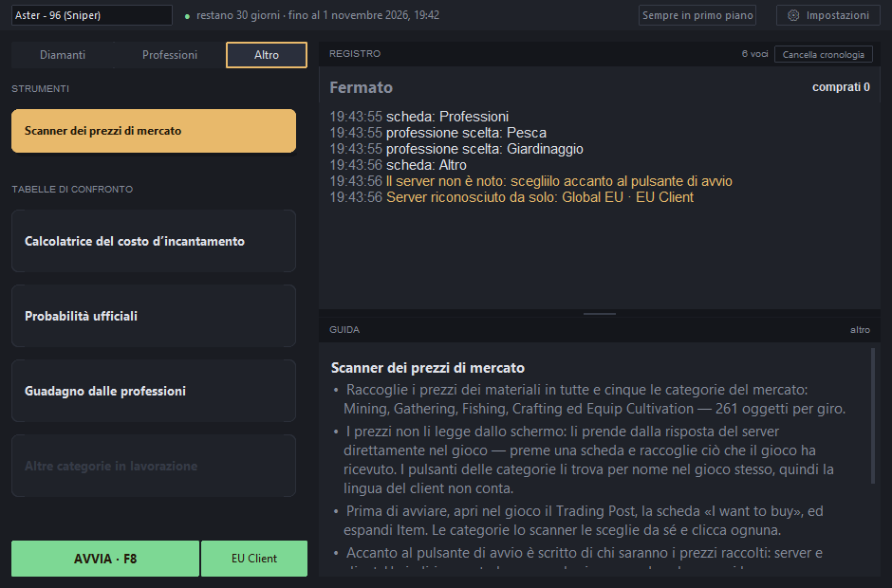Click the '6 voci' entry count
The image size is (892, 588).
[755, 54]
